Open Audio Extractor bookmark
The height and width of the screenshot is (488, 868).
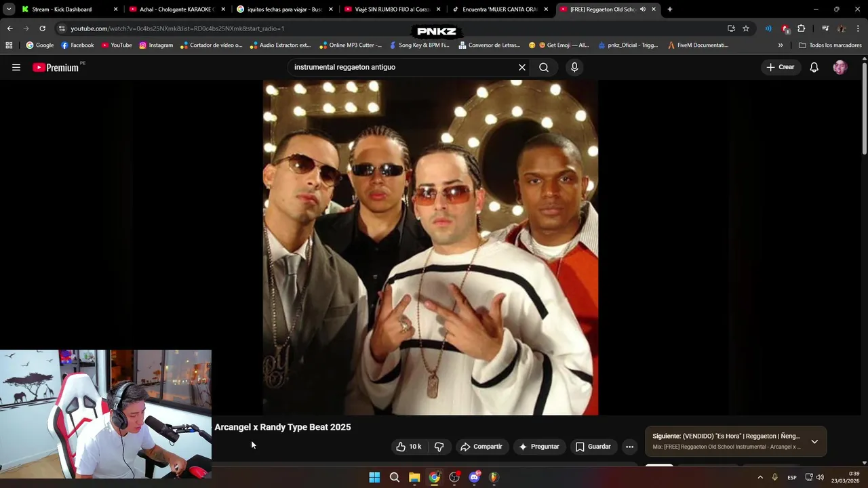(280, 45)
